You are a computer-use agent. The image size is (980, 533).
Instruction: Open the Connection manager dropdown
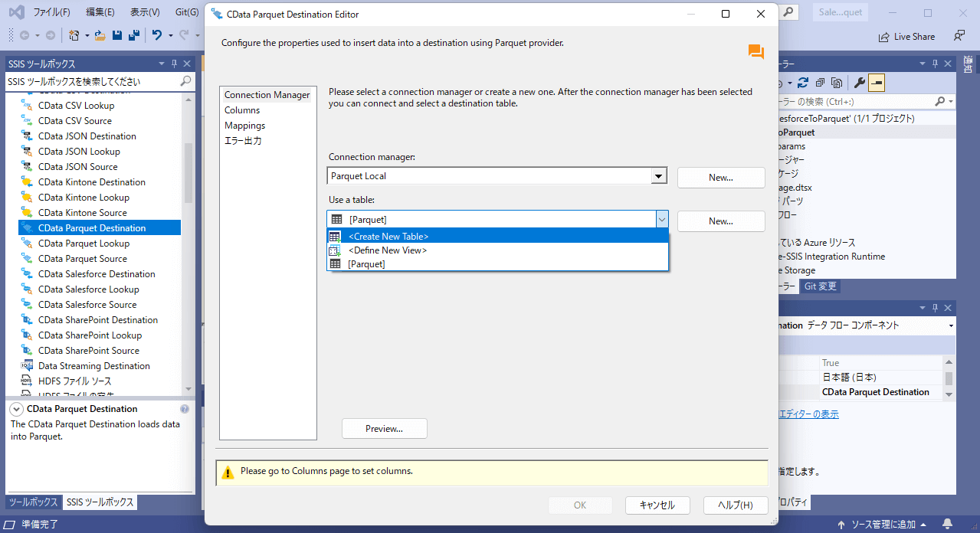[659, 176]
